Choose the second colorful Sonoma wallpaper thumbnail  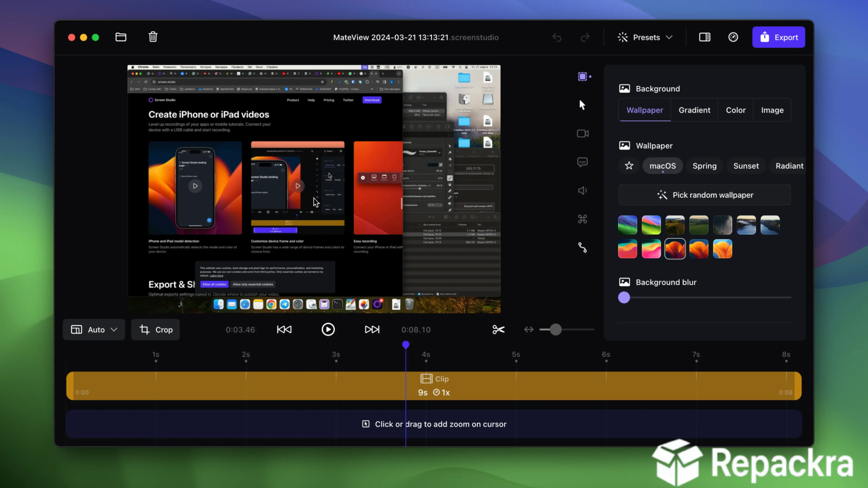[x=651, y=225]
